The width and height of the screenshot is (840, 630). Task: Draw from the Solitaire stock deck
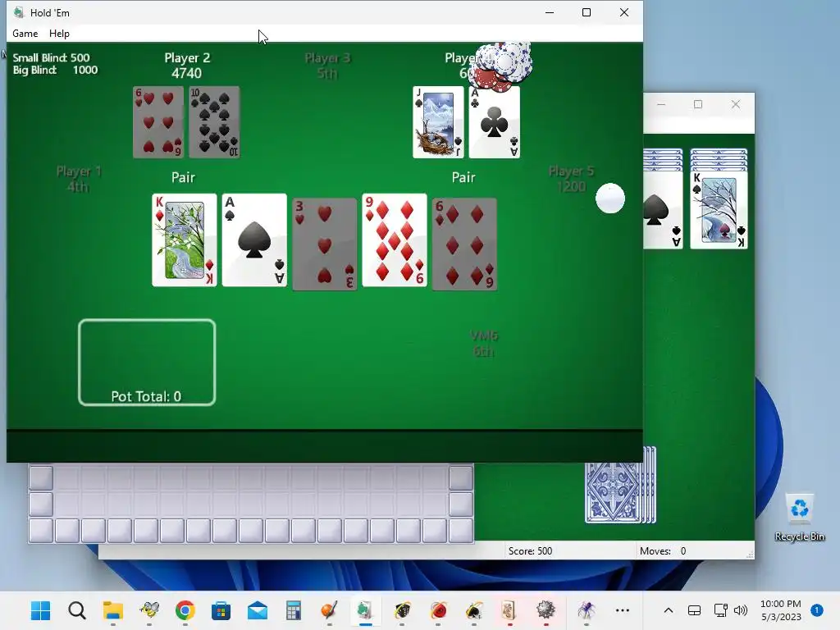tap(620, 486)
